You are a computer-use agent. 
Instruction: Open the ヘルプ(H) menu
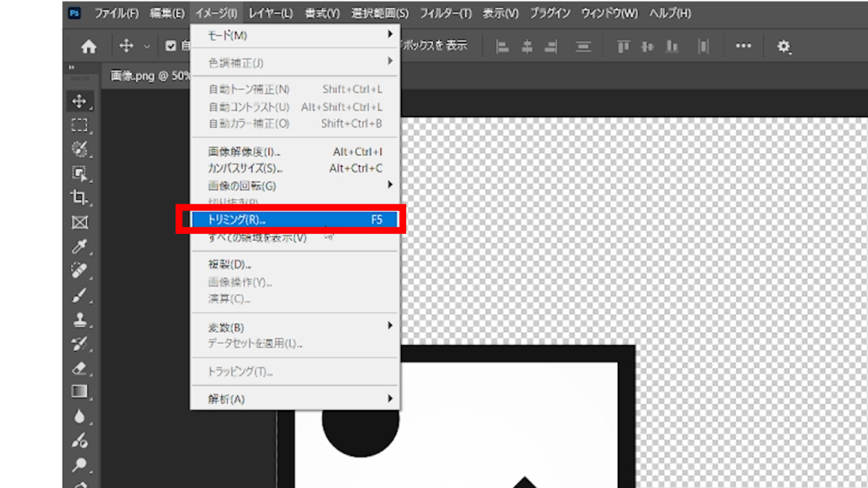pyautogui.click(x=670, y=14)
